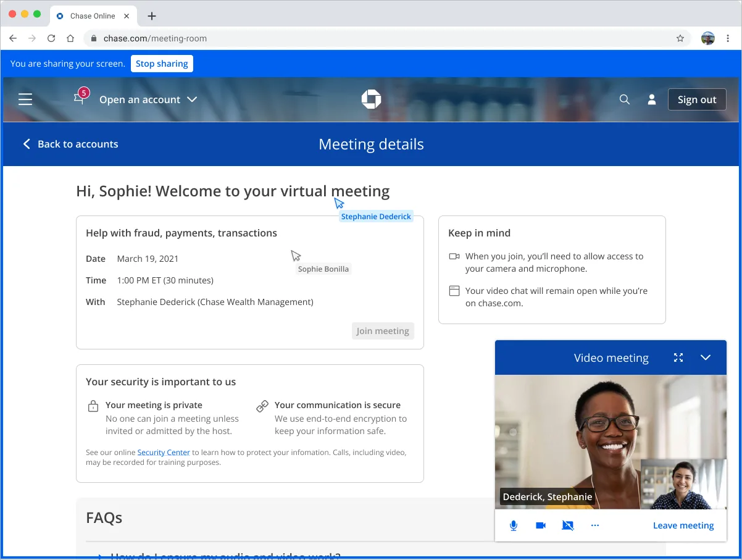The width and height of the screenshot is (742, 560).
Task: Click the browser forward arrow
Action: coord(32,38)
